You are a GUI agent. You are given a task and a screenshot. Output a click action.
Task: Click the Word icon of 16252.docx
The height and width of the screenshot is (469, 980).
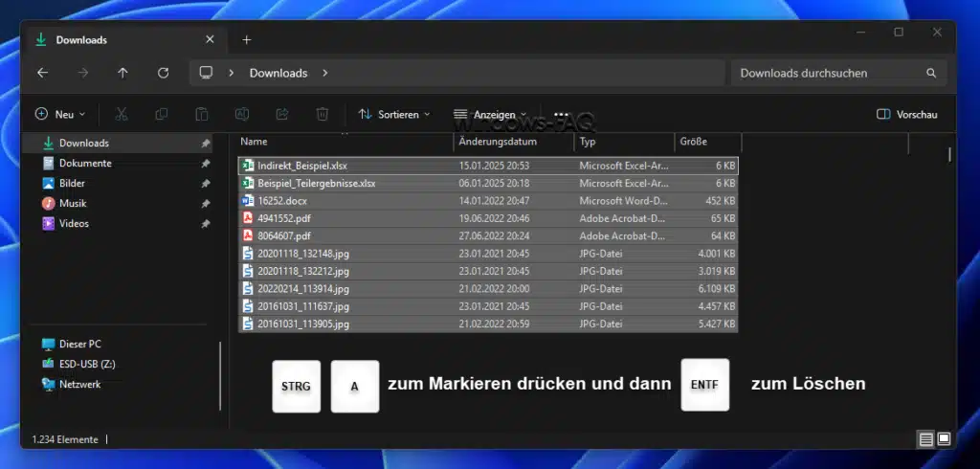tap(248, 201)
